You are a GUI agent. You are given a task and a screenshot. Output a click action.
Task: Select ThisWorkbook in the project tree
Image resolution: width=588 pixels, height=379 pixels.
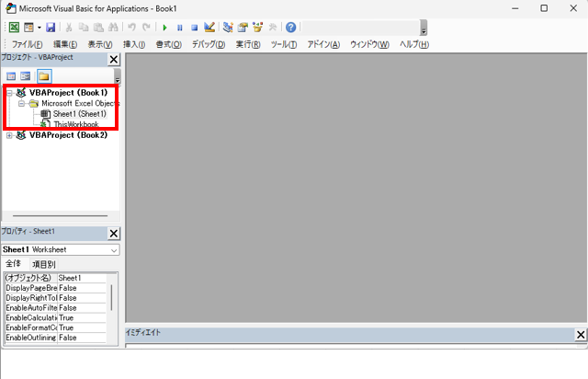[76, 124]
